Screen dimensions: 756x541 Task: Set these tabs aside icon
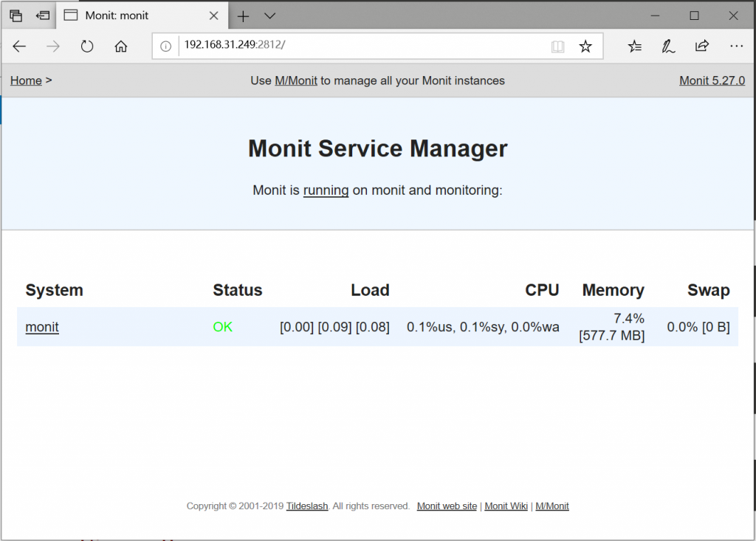pyautogui.click(x=43, y=15)
